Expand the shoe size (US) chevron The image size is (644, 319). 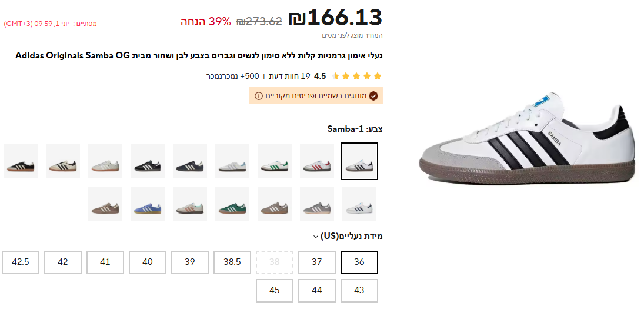pos(316,237)
